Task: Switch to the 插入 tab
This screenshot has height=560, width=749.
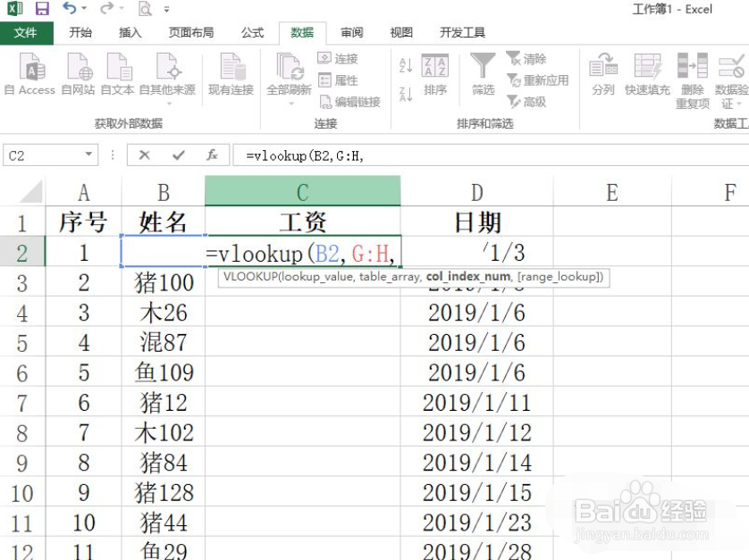Action: [x=130, y=32]
